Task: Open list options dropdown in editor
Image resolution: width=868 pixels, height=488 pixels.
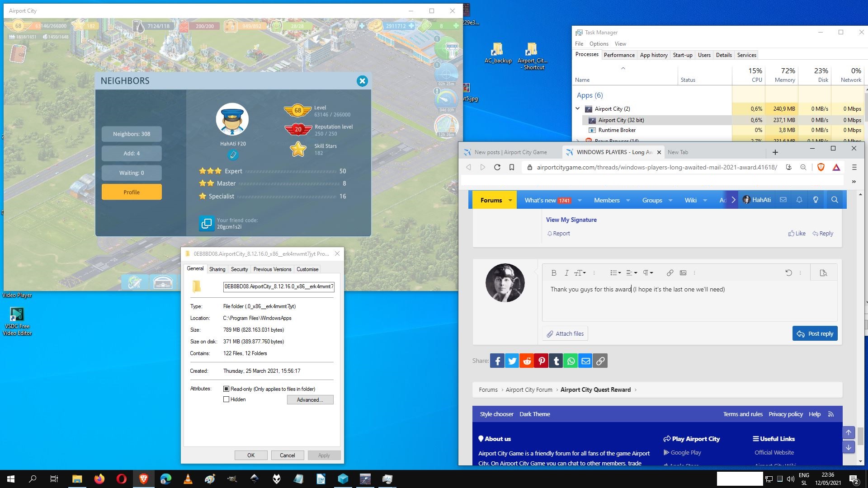Action: tap(615, 273)
